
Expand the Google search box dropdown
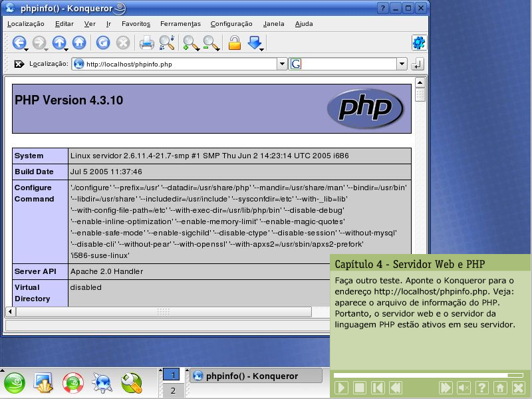coord(402,65)
